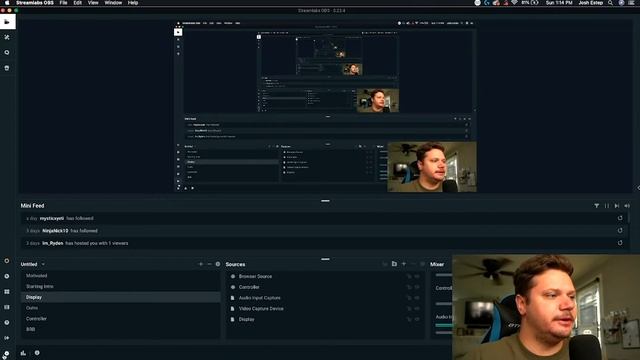Click the info icon in the footer
This screenshot has height=360, width=640.
tap(37, 353)
